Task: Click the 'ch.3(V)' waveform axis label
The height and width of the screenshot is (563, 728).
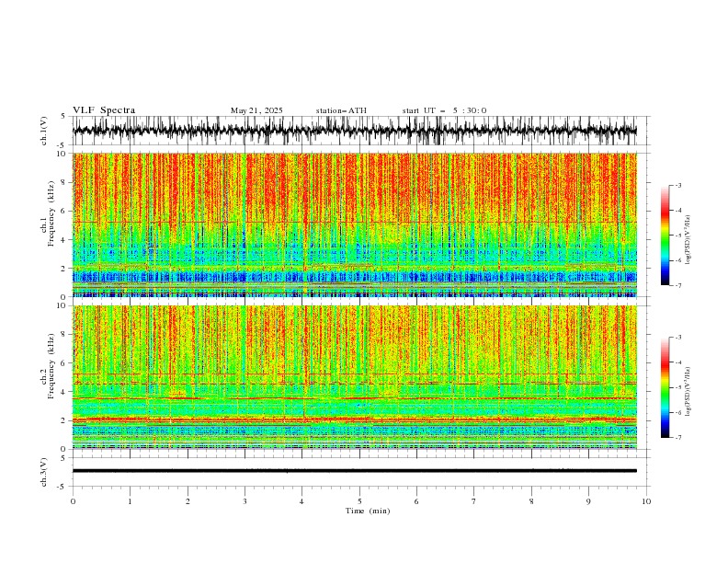Action: click(x=44, y=472)
